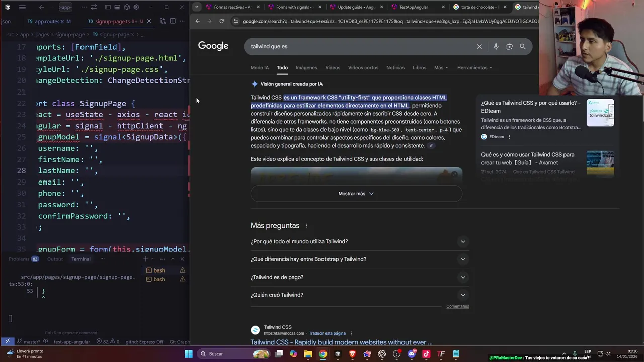
Task: Click errors and warnings count in status bar
Action: coord(108,341)
